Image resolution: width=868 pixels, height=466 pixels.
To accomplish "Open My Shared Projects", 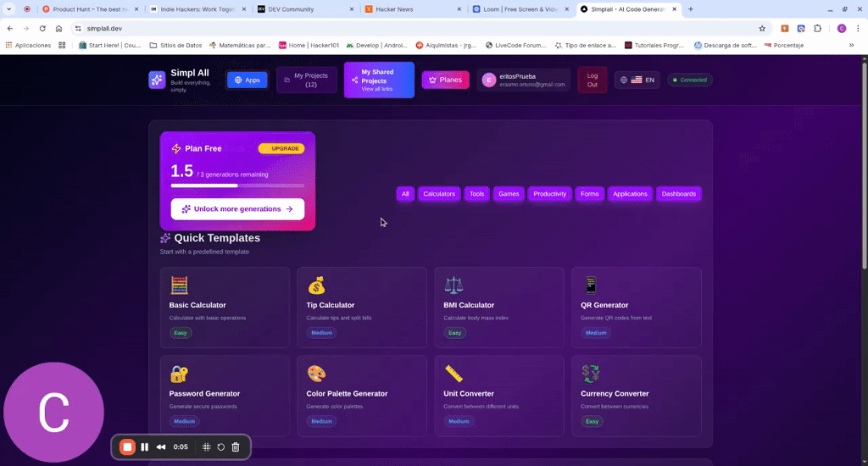I will point(379,80).
